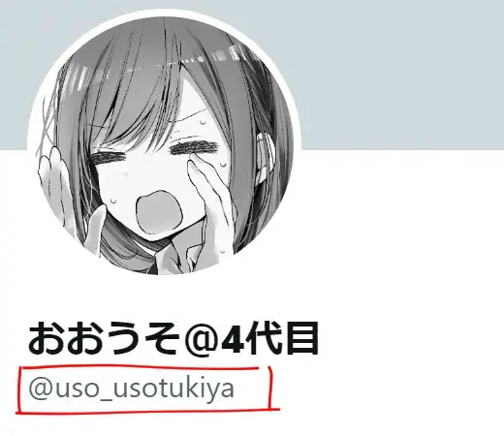This screenshot has width=504, height=436.
Task: Click the raised hand on avatar's left
Action: pyautogui.click(x=51, y=171)
